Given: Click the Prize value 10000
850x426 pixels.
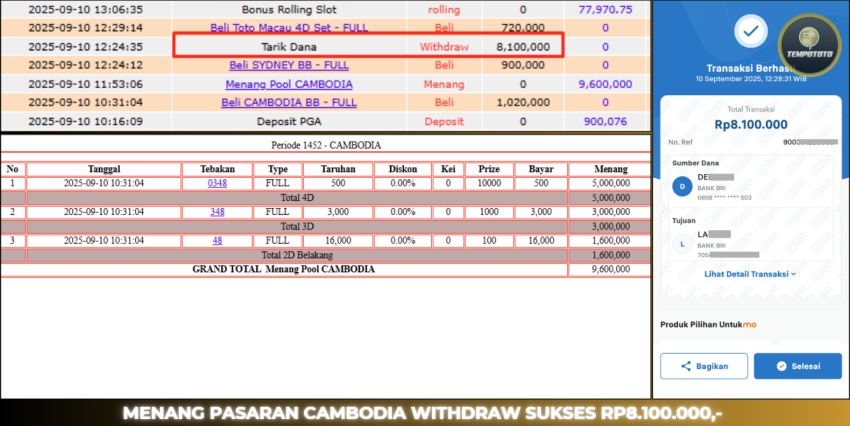Looking at the screenshot, I should pos(489,183).
